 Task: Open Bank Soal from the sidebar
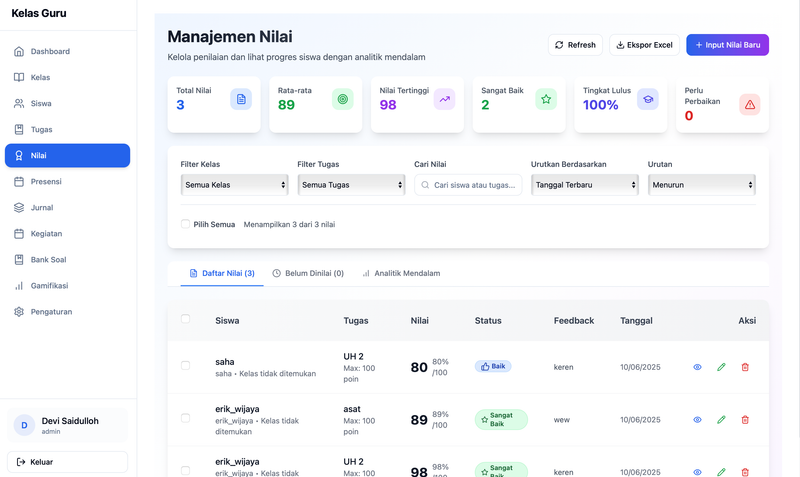click(x=48, y=260)
